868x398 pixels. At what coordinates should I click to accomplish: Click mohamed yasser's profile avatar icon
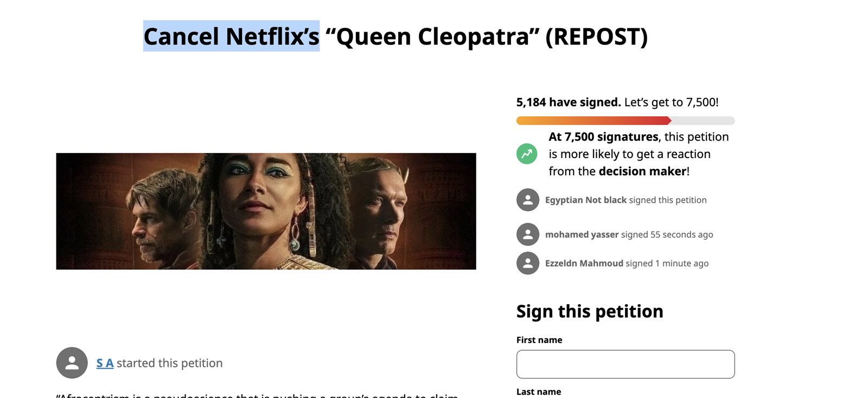[528, 235]
